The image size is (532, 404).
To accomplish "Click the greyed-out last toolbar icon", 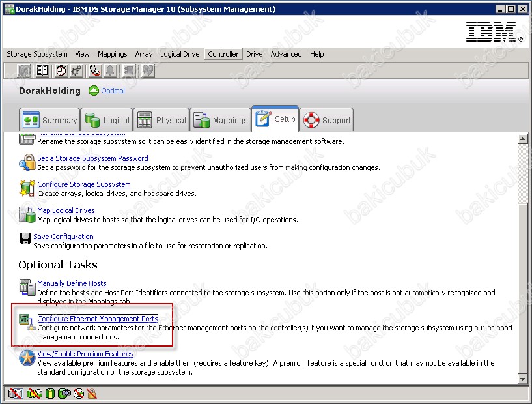I will pyautogui.click(x=148, y=70).
